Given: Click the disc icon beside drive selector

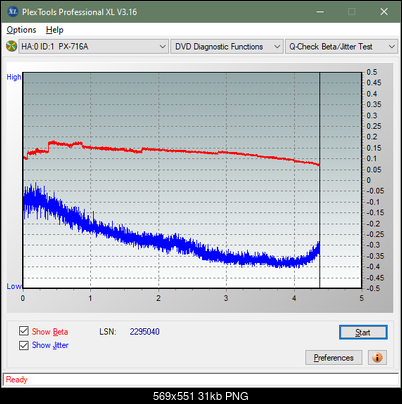Looking at the screenshot, I should coord(11,46).
